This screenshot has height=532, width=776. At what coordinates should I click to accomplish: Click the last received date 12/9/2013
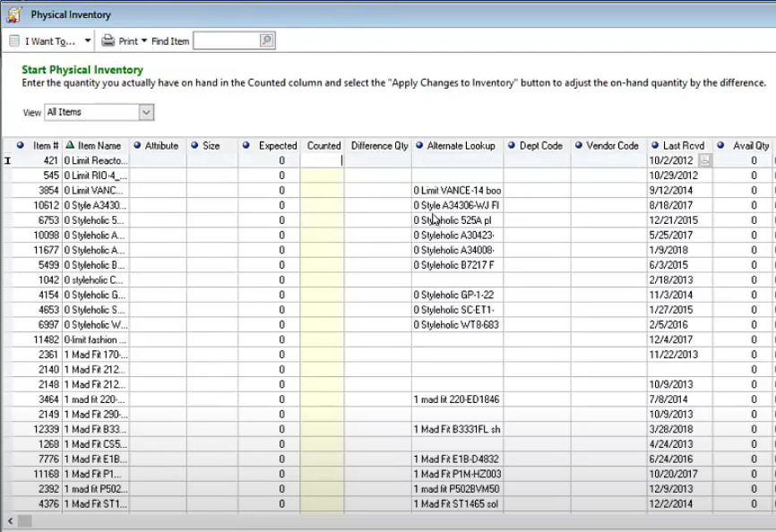[x=670, y=488]
